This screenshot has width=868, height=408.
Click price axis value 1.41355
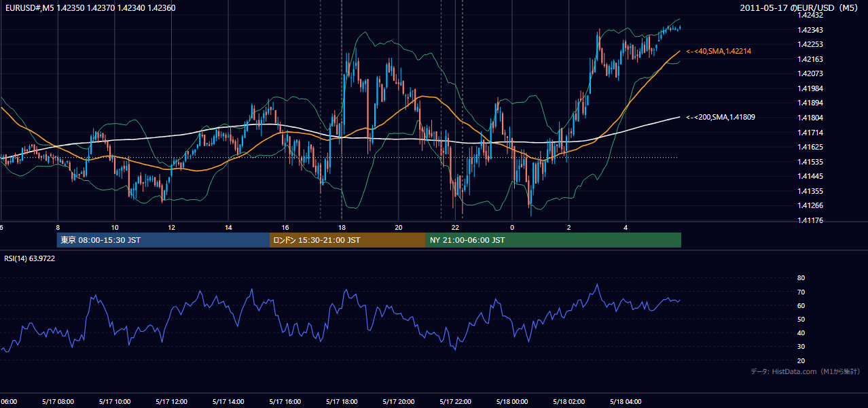tap(811, 191)
